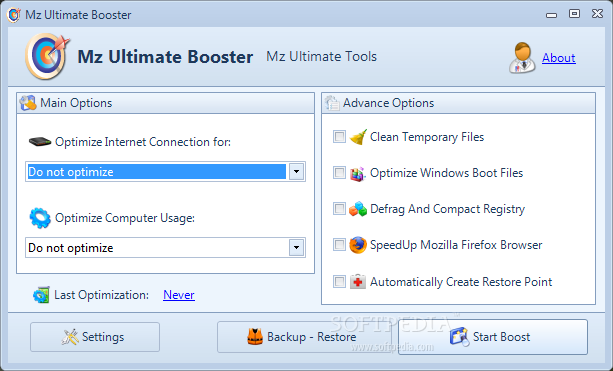Click the Windows Boot Files icon
Image resolution: width=613 pixels, height=371 pixels.
point(357,173)
